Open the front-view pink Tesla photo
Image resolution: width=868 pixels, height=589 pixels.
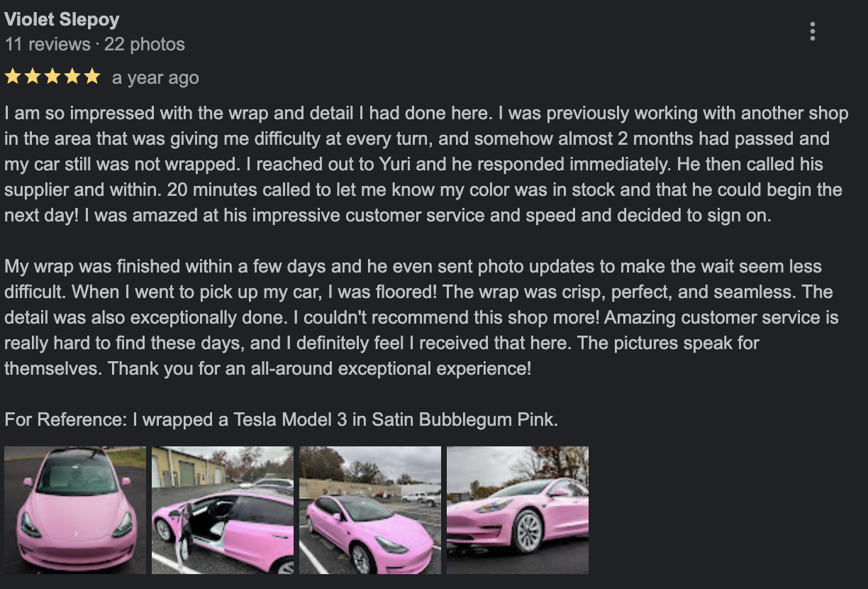pyautogui.click(x=75, y=510)
